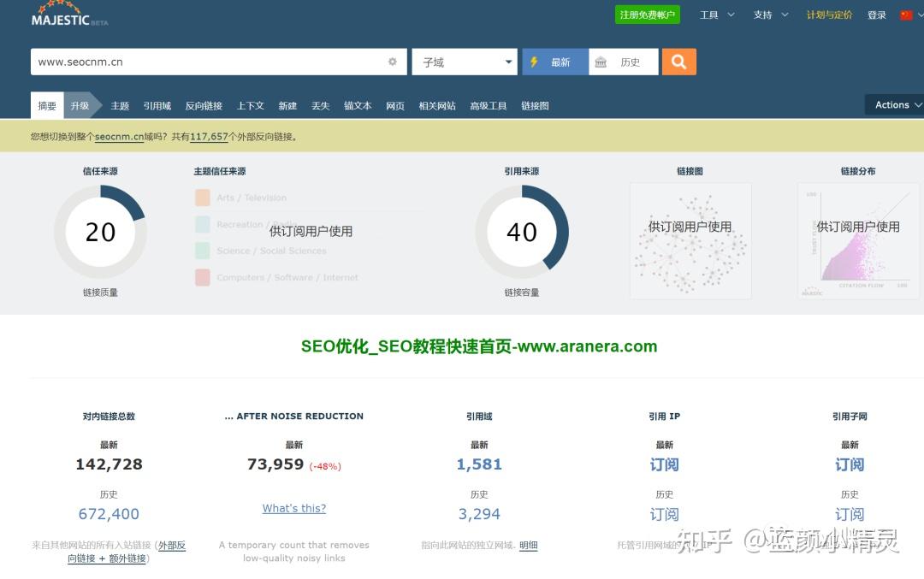Click 订阅 under 引用子网 最新
This screenshot has height=579, width=924.
[x=850, y=464]
